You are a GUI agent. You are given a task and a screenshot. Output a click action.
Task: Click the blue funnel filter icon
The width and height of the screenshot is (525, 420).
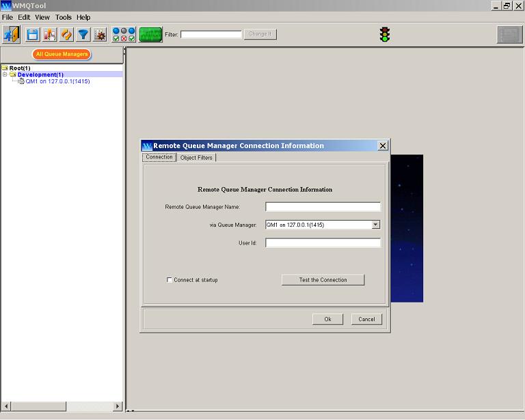[x=83, y=34]
